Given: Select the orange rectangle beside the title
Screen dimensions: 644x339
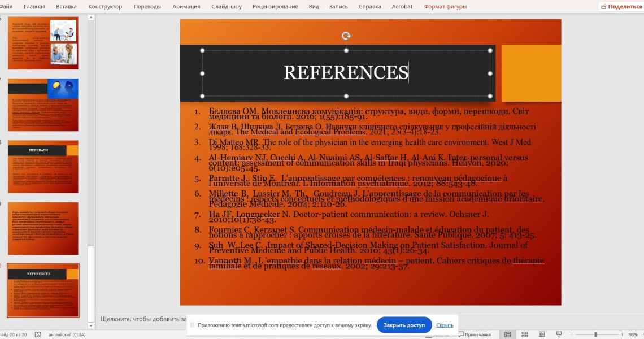Looking at the screenshot, I should coord(531,73).
